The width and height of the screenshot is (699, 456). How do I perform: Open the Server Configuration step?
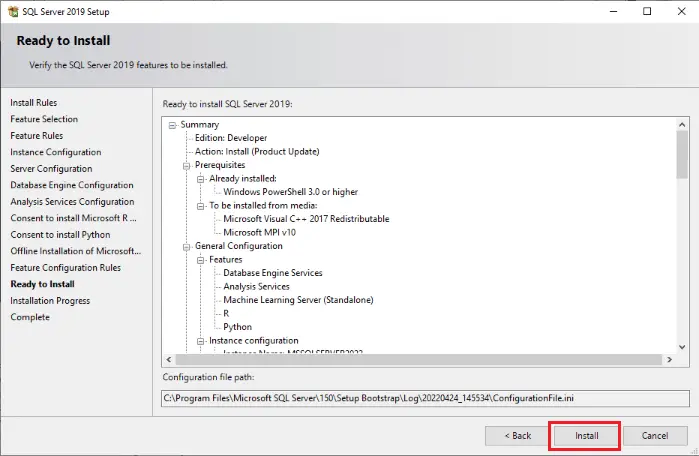tap(51, 168)
